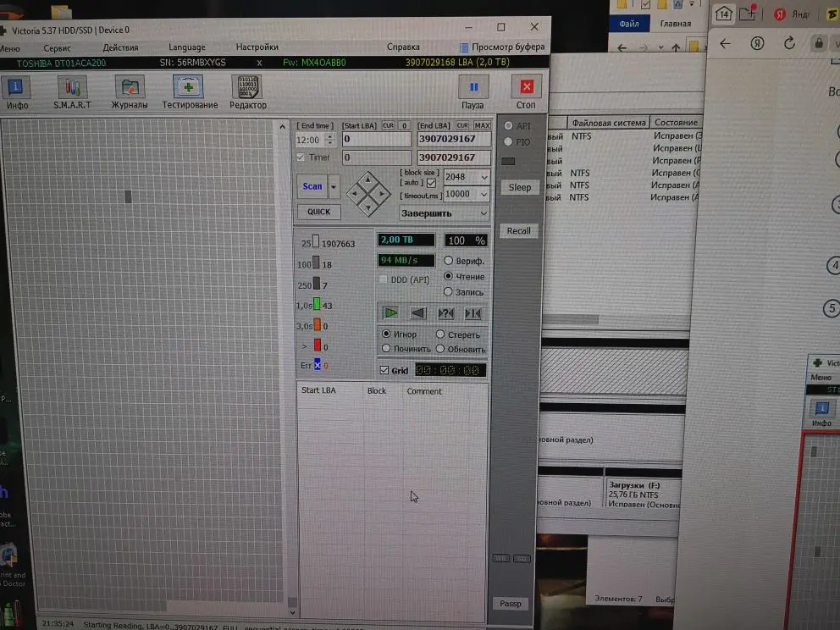Open the Инфо drive info panel
Screen dimensions: 840x630
(x=16, y=92)
